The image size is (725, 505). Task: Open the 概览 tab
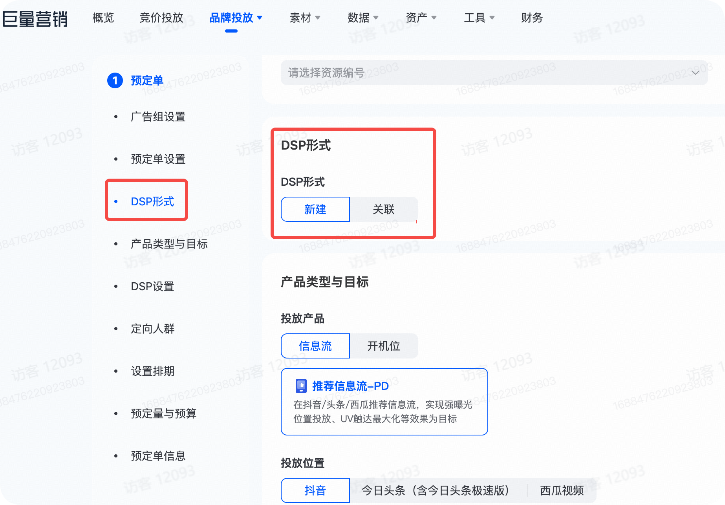(103, 18)
